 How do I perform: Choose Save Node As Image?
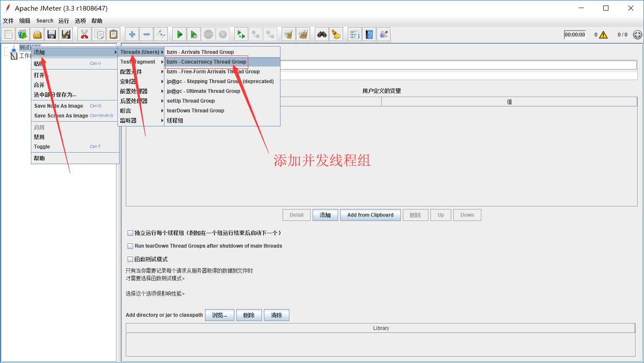(x=75, y=106)
